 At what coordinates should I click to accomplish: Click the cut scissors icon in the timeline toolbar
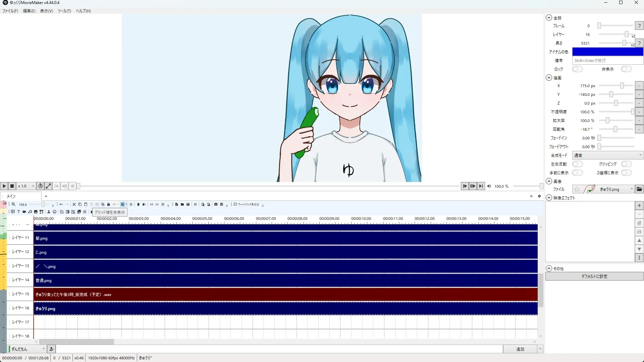pyautogui.click(x=74, y=204)
